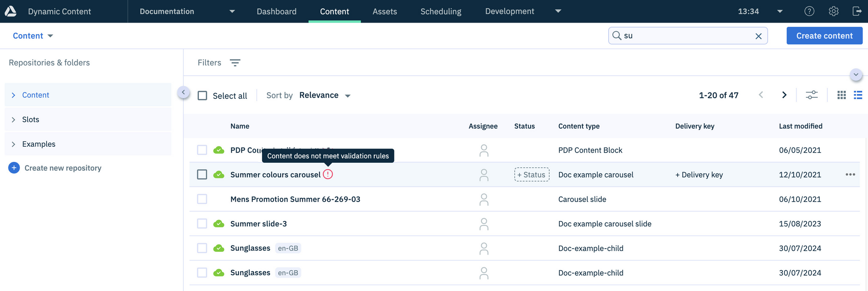Click assignee icon for PDP Content Block row
The height and width of the screenshot is (291, 868).
coord(484,150)
